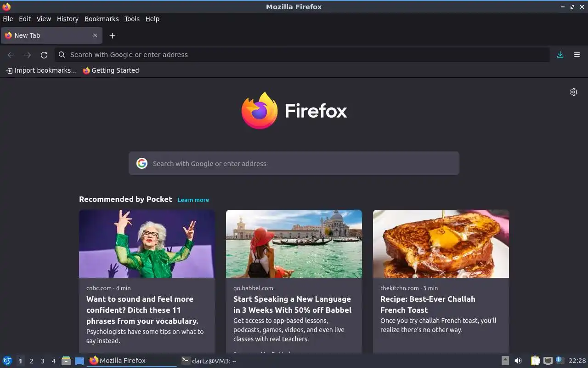Image resolution: width=588 pixels, height=368 pixels.
Task: Open the cnbc.com article thumbnail
Action: click(x=147, y=244)
